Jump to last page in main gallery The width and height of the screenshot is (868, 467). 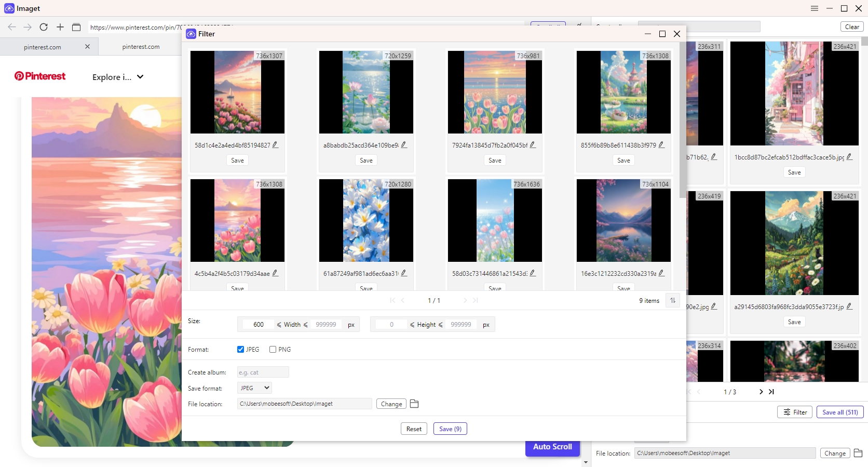[771, 392]
